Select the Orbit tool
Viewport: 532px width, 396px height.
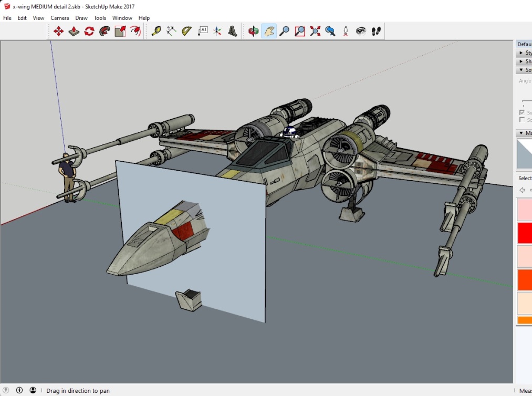coord(254,31)
